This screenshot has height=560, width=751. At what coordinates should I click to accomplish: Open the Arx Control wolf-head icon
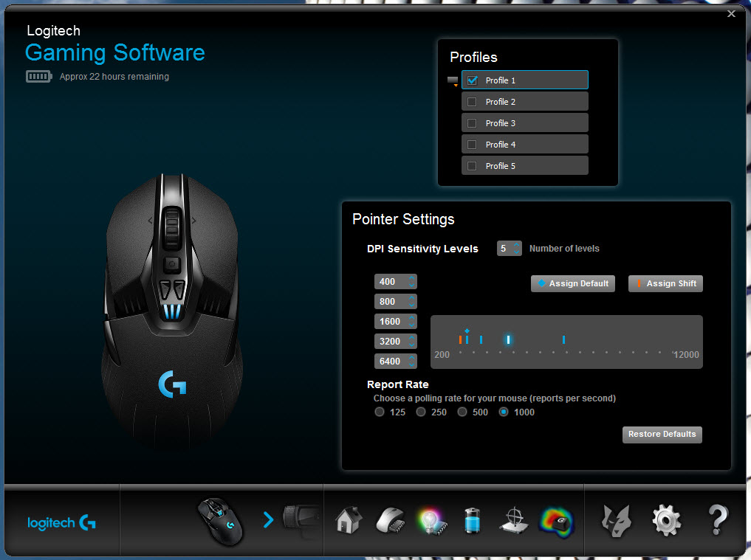616,521
